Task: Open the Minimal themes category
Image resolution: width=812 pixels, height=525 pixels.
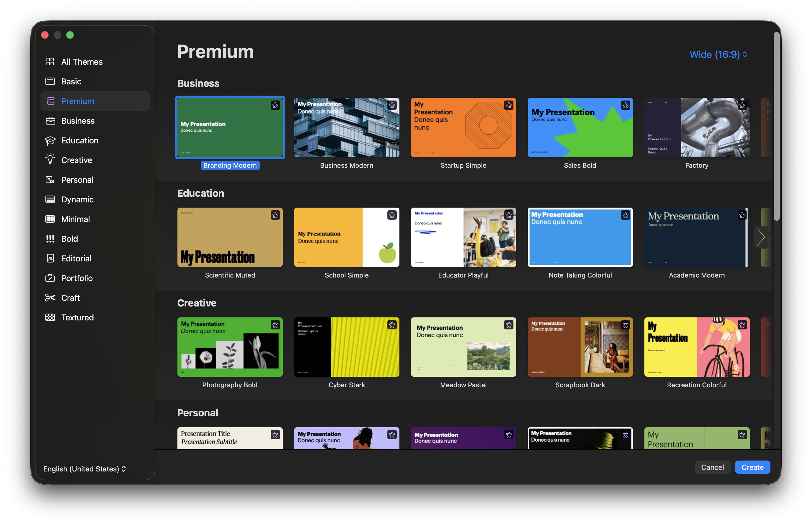Action: point(75,219)
